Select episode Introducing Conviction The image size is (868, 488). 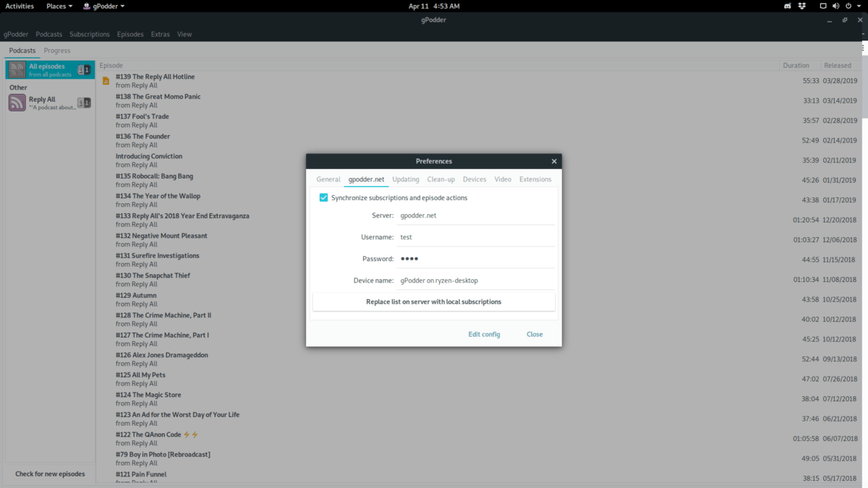[x=479, y=160]
